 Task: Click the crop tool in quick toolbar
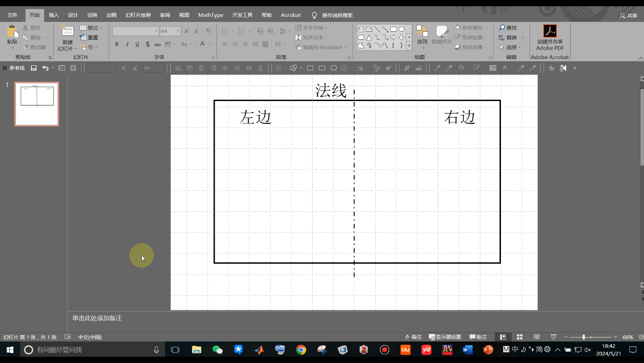tap(407, 68)
